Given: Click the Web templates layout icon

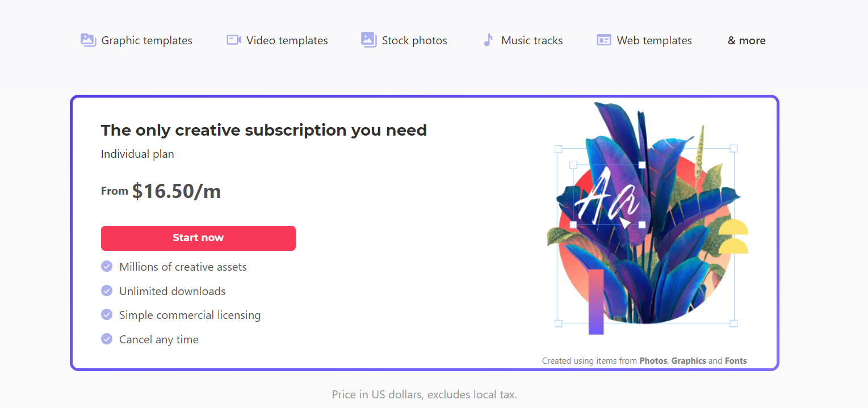Looking at the screenshot, I should (603, 40).
